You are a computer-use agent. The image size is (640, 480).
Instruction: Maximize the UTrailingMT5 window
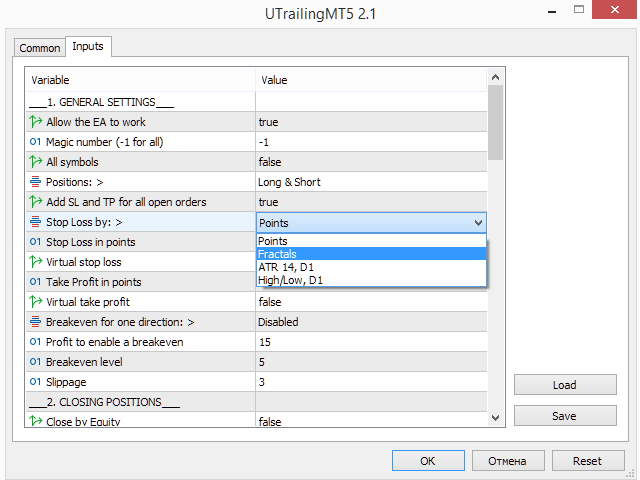[579, 9]
